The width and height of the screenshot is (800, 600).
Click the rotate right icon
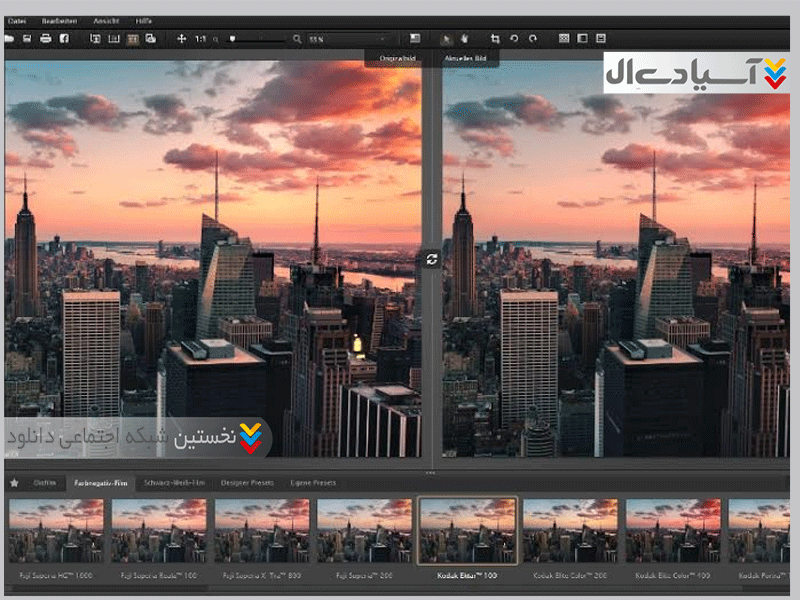click(x=533, y=39)
